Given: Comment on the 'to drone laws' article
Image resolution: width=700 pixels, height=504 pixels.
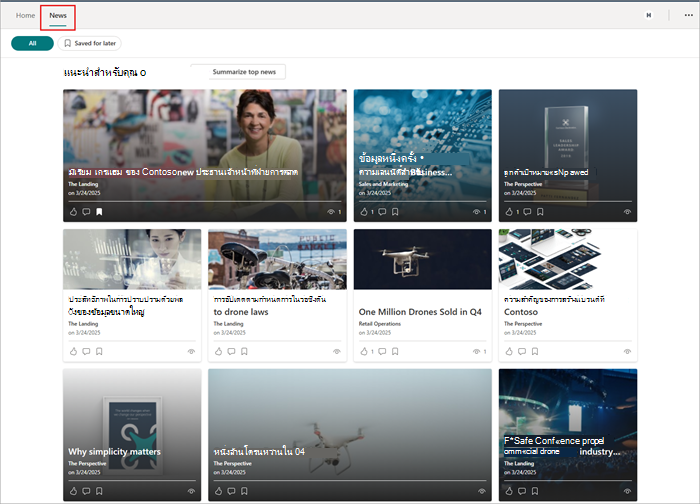Looking at the screenshot, I should click(231, 351).
